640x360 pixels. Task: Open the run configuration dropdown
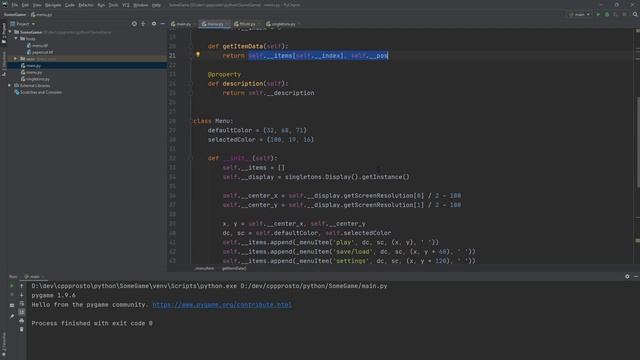click(x=580, y=14)
